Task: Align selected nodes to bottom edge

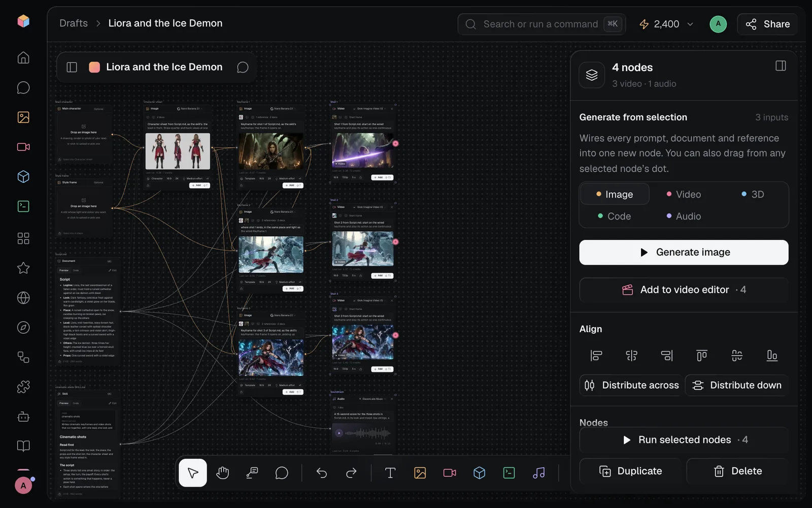Action: [772, 356]
